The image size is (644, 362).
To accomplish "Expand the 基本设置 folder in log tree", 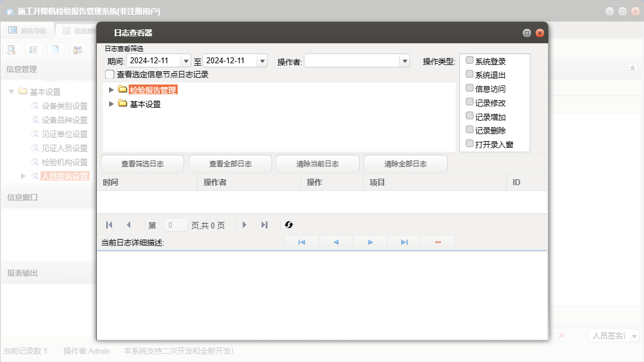I will (111, 104).
